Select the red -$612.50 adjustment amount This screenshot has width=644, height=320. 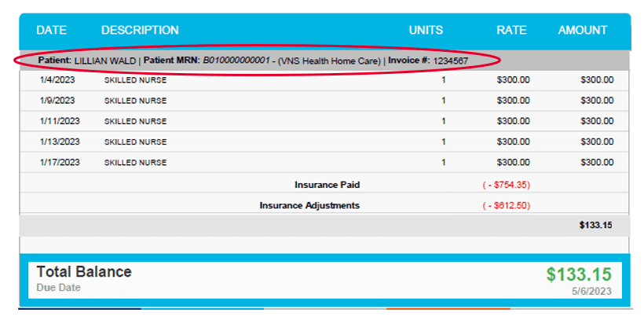(507, 205)
